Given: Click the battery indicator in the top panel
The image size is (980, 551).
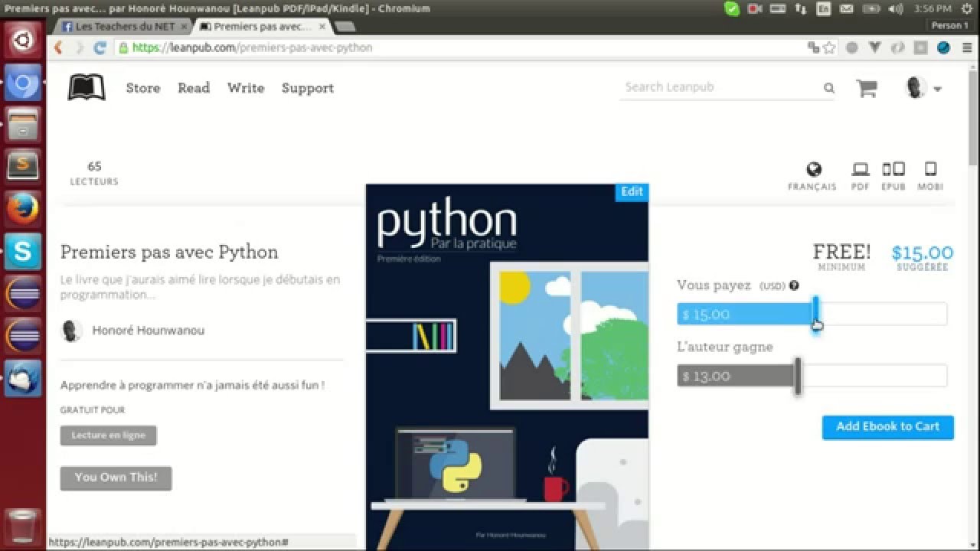Looking at the screenshot, I should click(x=870, y=8).
